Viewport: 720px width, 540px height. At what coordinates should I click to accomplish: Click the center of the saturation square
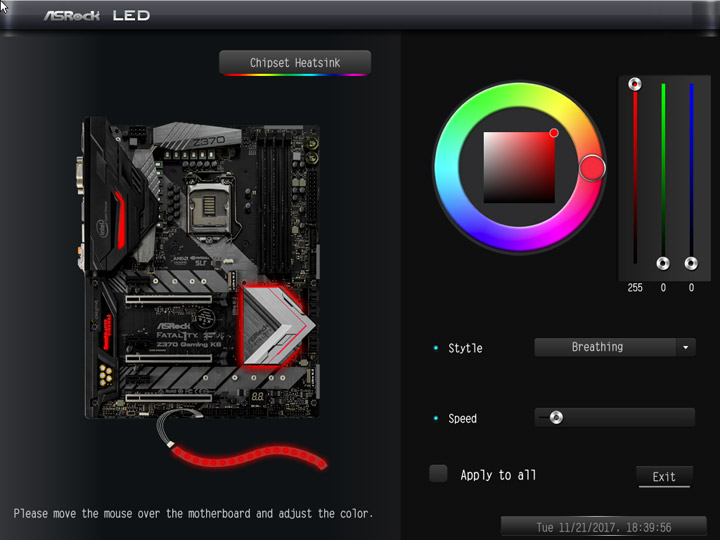(x=519, y=168)
